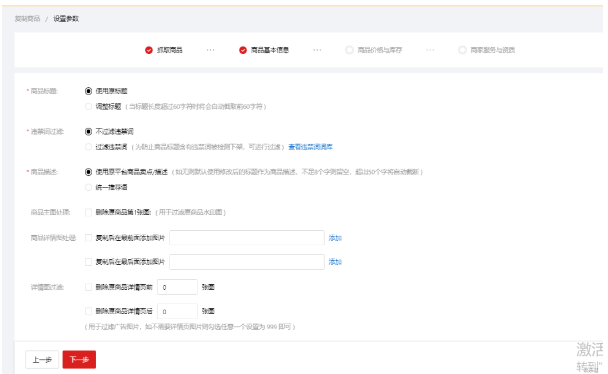608x374 pixels.
Task: Click the hint text mentioning 999 setting
Action: click(x=190, y=327)
